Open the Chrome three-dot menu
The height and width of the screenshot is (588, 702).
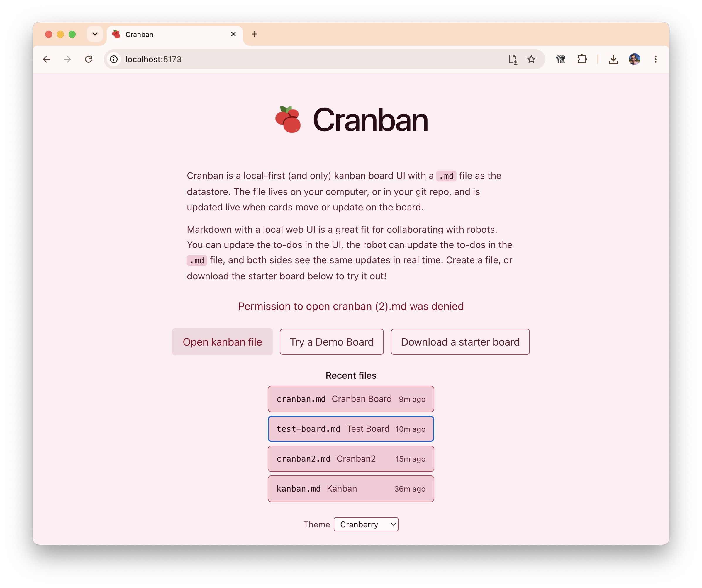pyautogui.click(x=655, y=59)
